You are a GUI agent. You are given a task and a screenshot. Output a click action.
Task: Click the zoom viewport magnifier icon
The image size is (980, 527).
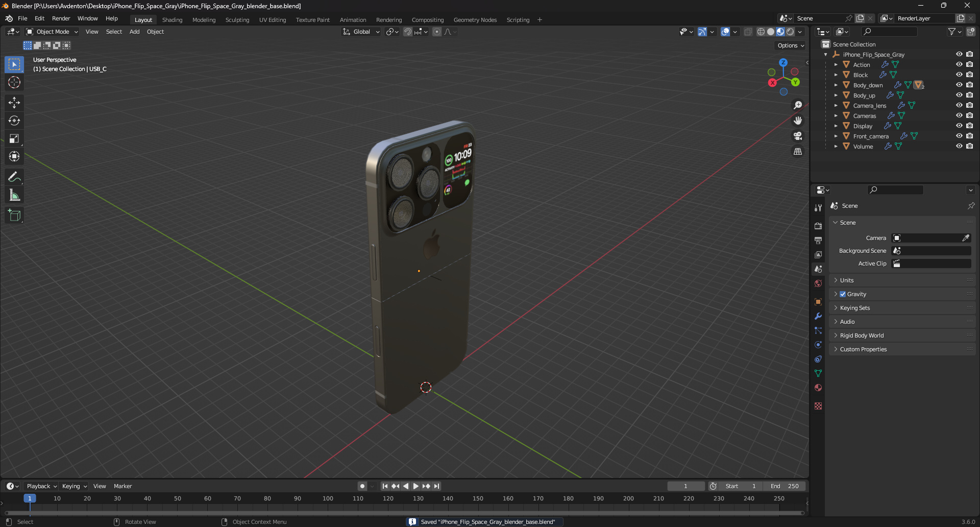point(798,105)
